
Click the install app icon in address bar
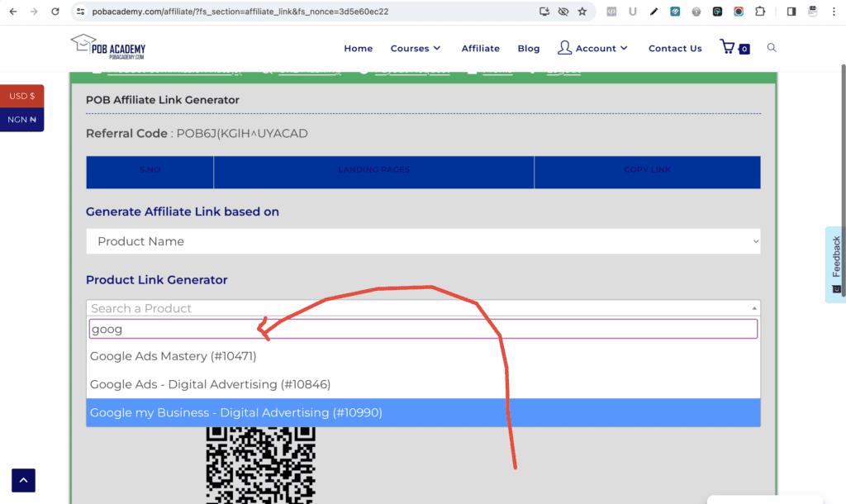(x=544, y=12)
